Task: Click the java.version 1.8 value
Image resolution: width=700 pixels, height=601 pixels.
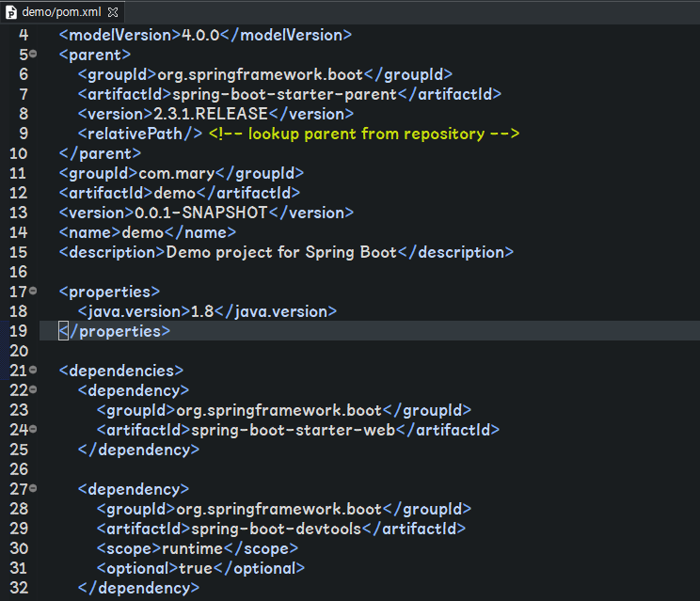Action: [x=202, y=311]
